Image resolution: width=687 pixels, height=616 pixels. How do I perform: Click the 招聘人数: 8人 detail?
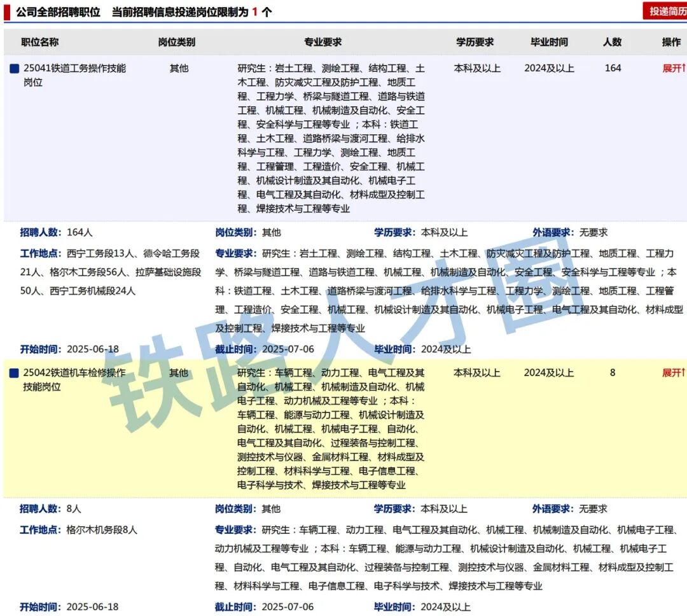coord(50,508)
